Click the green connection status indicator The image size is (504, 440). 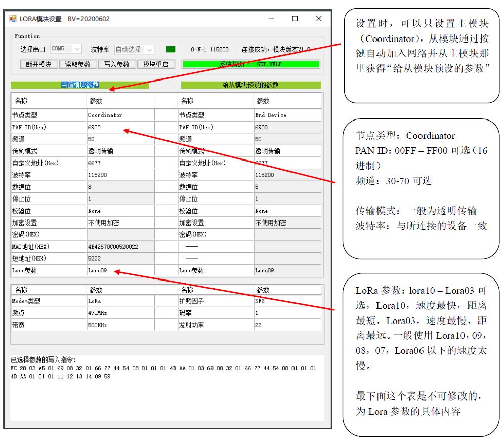coord(171,49)
